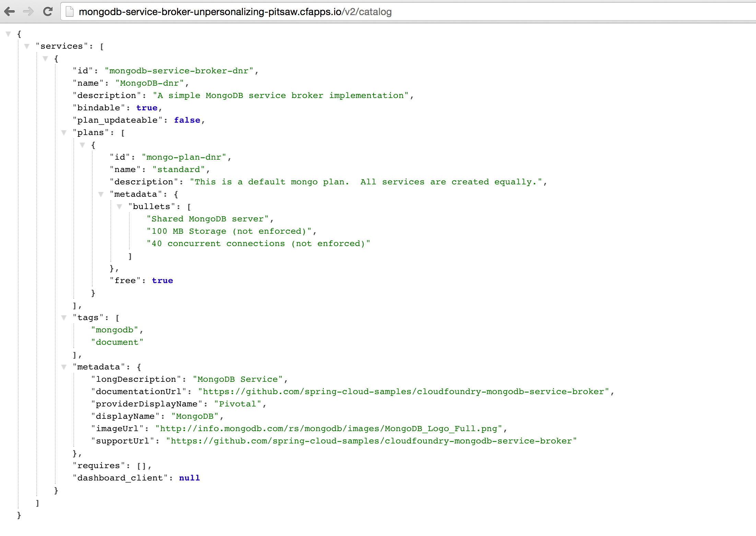Select the "mongodb" tag

[x=115, y=330]
